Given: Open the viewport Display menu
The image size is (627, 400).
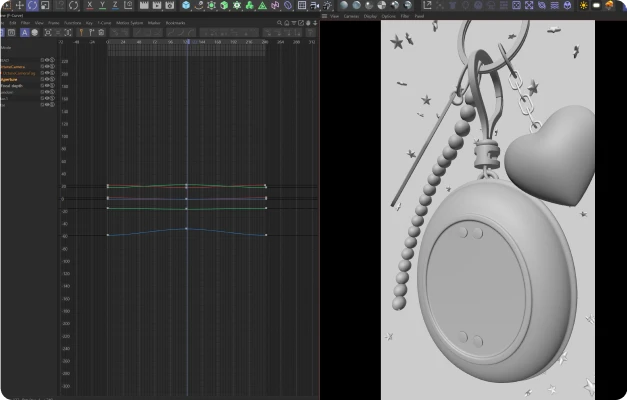Looking at the screenshot, I should pyautogui.click(x=370, y=16).
